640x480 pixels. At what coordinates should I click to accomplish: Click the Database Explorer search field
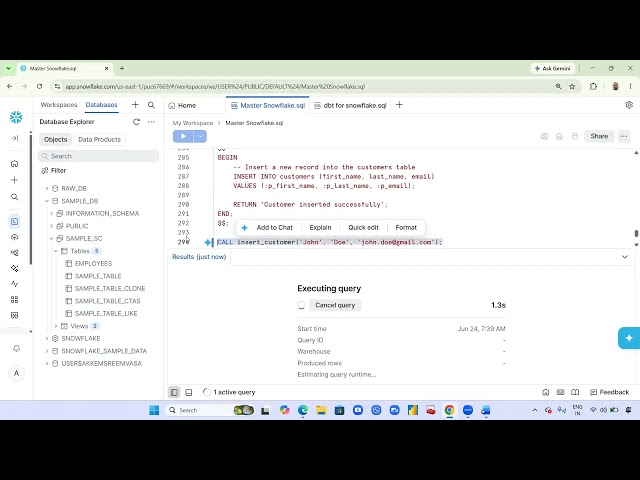(x=99, y=156)
